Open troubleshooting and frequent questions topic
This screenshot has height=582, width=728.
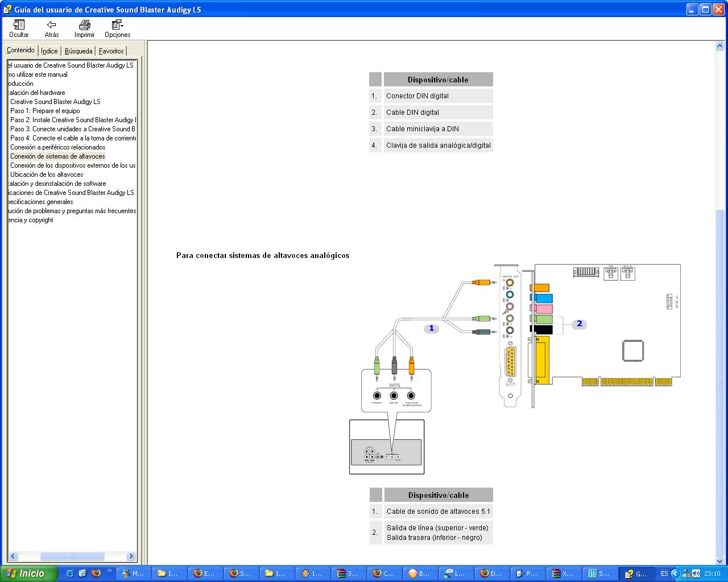click(72, 211)
